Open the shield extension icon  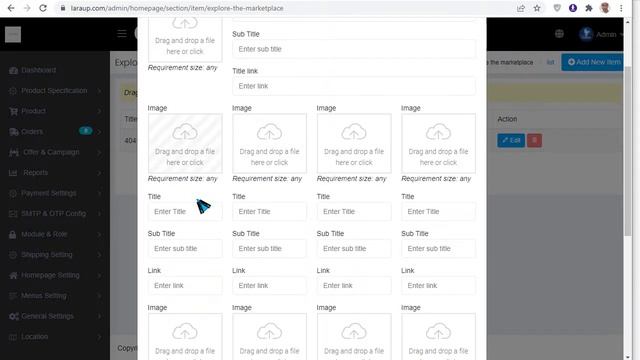(557, 8)
